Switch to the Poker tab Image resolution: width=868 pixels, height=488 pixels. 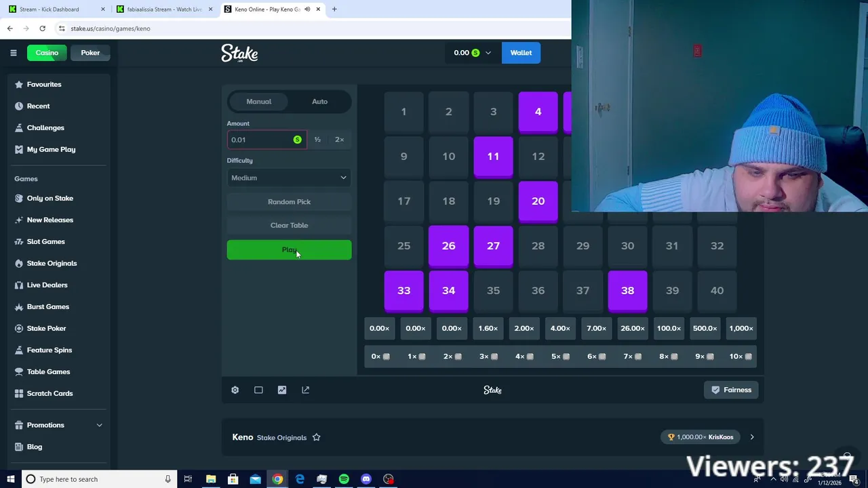pos(90,53)
